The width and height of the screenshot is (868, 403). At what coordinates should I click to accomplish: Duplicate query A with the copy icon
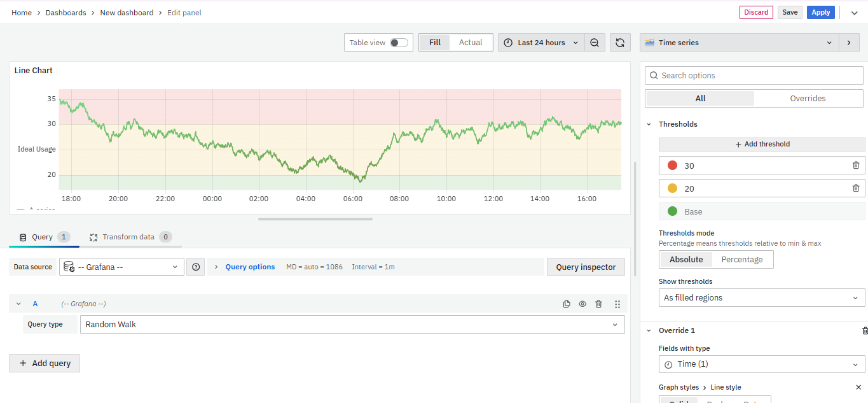pyautogui.click(x=567, y=304)
